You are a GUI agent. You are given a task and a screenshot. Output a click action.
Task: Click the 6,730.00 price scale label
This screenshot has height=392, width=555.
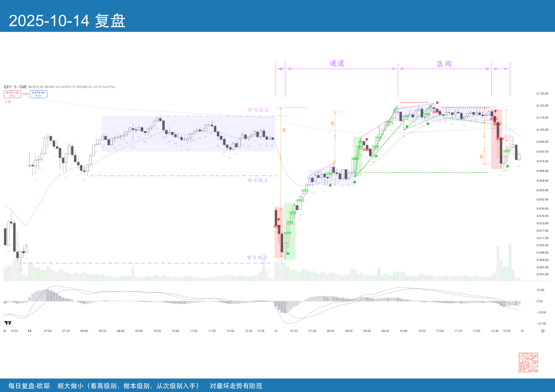click(x=543, y=93)
